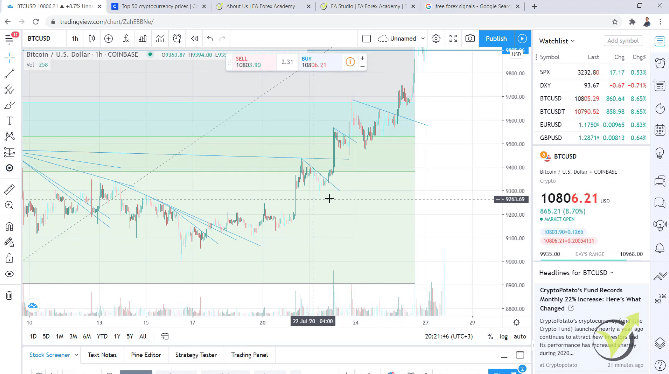This screenshot has height=374, width=669.
Task: Switch to the Strategy Tester tab
Action: 196,355
